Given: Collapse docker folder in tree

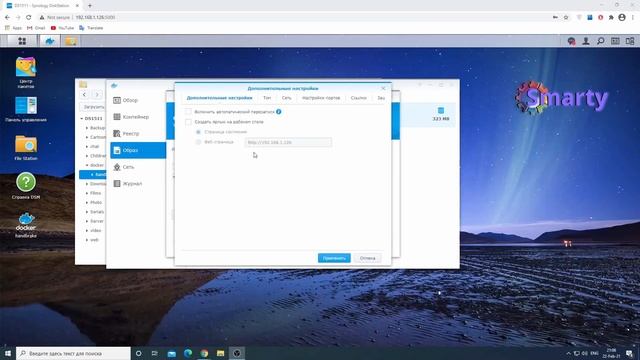Looking at the screenshot, I should [87, 165].
